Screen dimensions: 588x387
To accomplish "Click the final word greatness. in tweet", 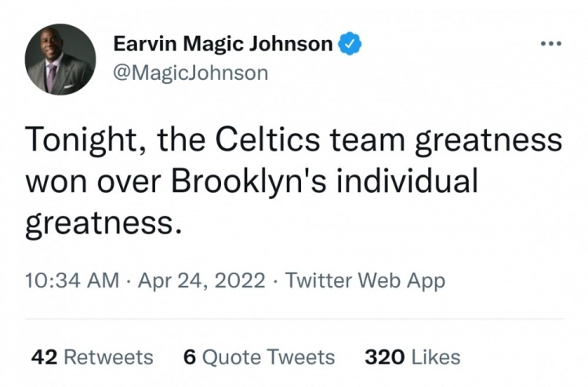I will point(103,224).
